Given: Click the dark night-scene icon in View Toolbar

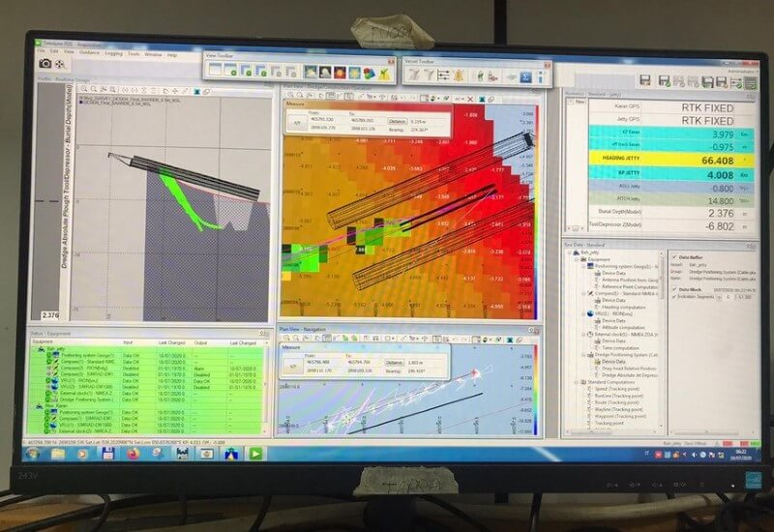Looking at the screenshot, I should 325,73.
